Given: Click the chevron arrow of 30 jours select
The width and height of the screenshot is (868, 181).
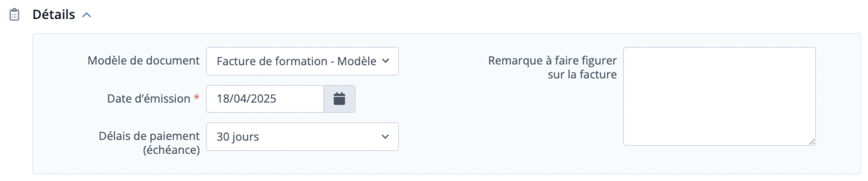Looking at the screenshot, I should coord(385,137).
